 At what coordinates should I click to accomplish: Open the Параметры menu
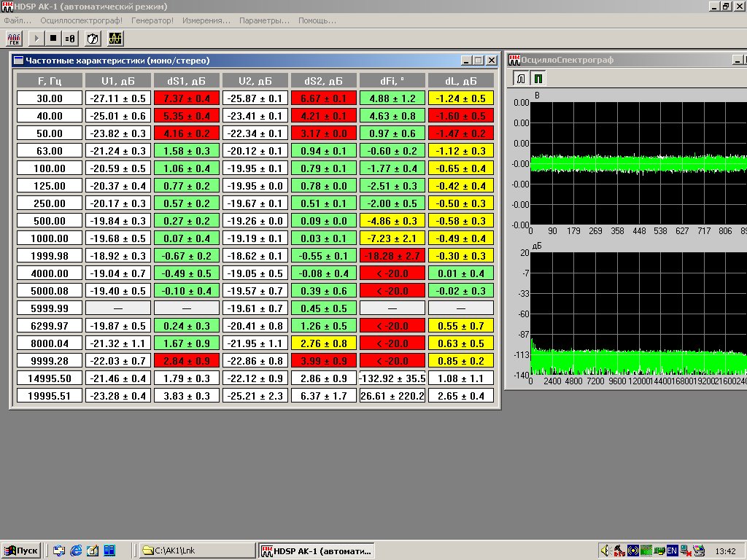[x=264, y=20]
